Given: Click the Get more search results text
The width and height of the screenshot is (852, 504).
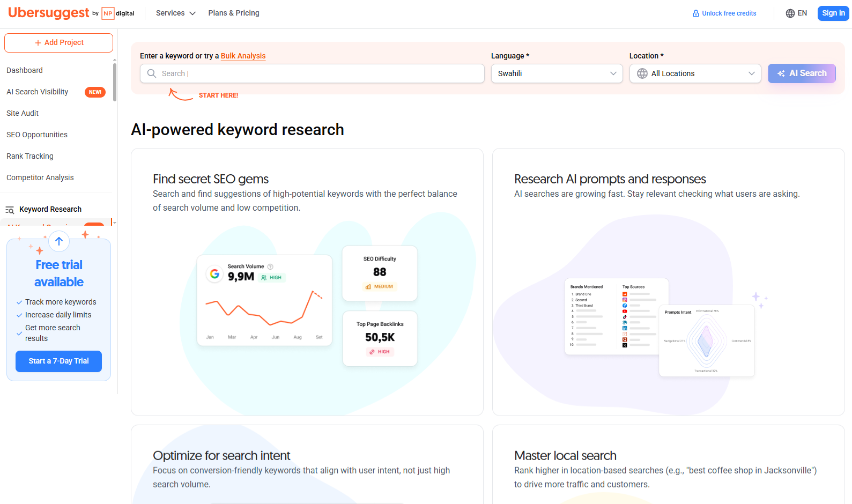Looking at the screenshot, I should pyautogui.click(x=53, y=333).
